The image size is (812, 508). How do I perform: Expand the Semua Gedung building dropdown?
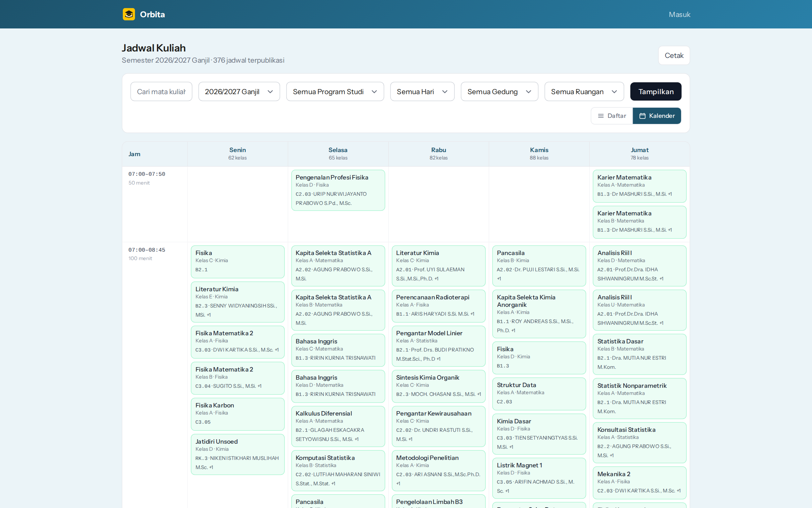click(499, 91)
